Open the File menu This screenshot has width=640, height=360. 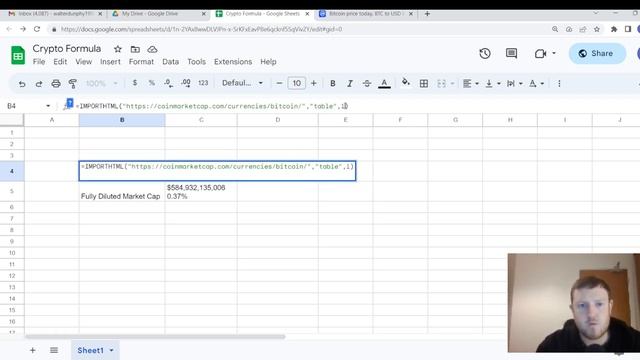[x=39, y=62]
